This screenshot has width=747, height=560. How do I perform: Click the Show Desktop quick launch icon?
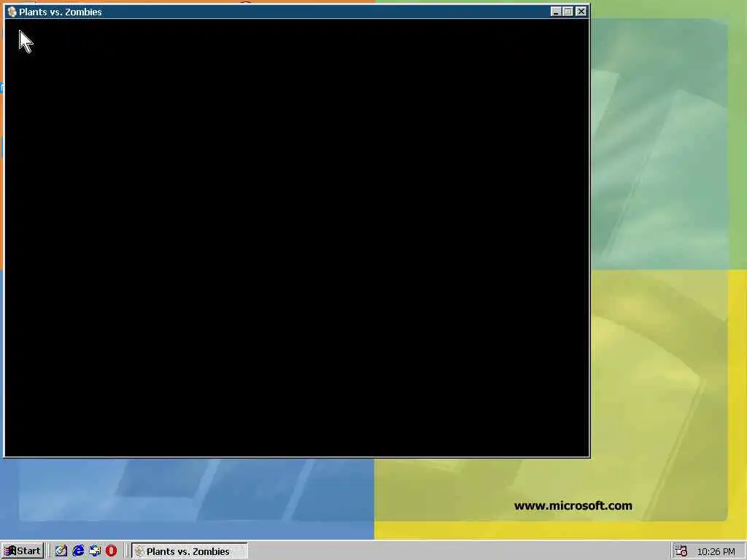(x=61, y=551)
